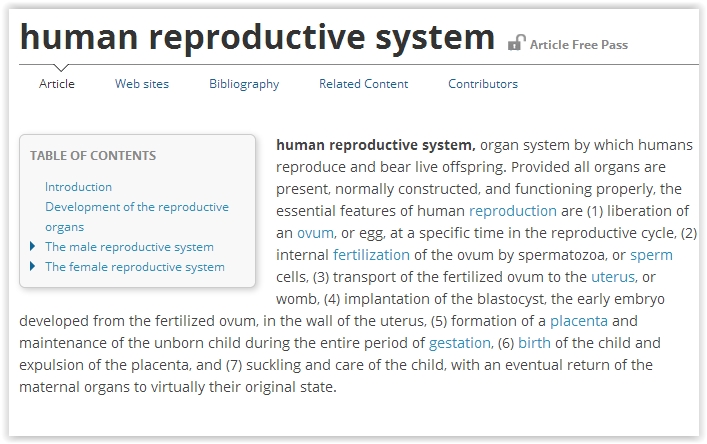Open The male reproductive system entry
The width and height of the screenshot is (707, 444).
coord(129,247)
